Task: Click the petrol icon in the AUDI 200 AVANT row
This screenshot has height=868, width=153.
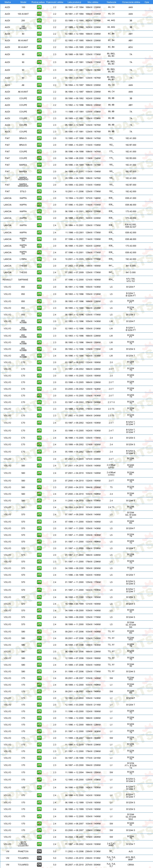Action: coord(39,27)
